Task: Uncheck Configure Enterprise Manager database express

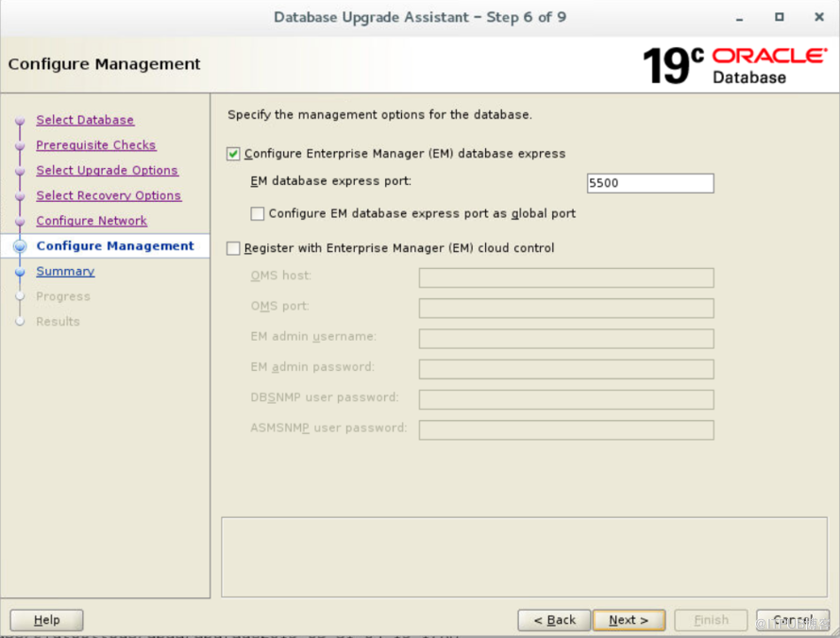Action: pos(234,154)
